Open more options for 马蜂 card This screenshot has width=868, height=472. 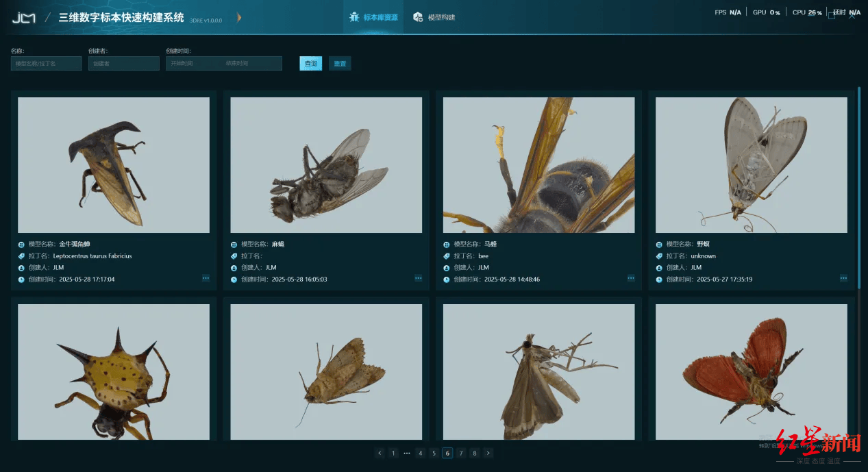pos(631,278)
